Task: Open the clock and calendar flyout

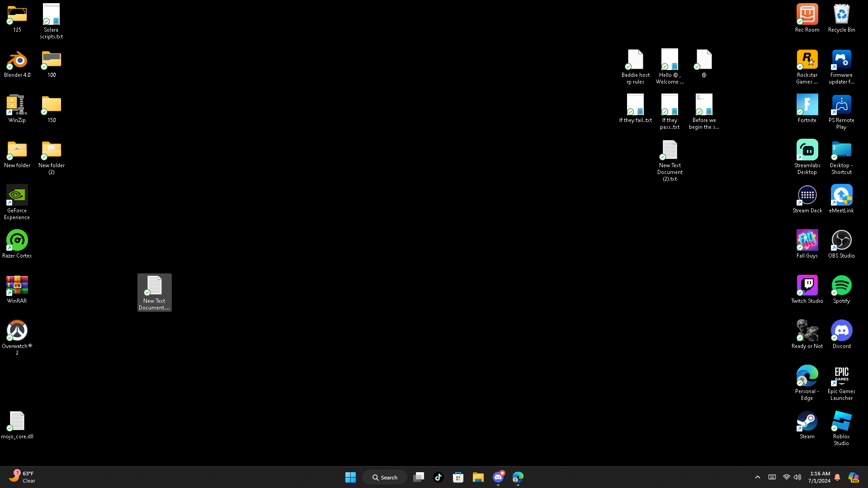Action: click(x=819, y=477)
